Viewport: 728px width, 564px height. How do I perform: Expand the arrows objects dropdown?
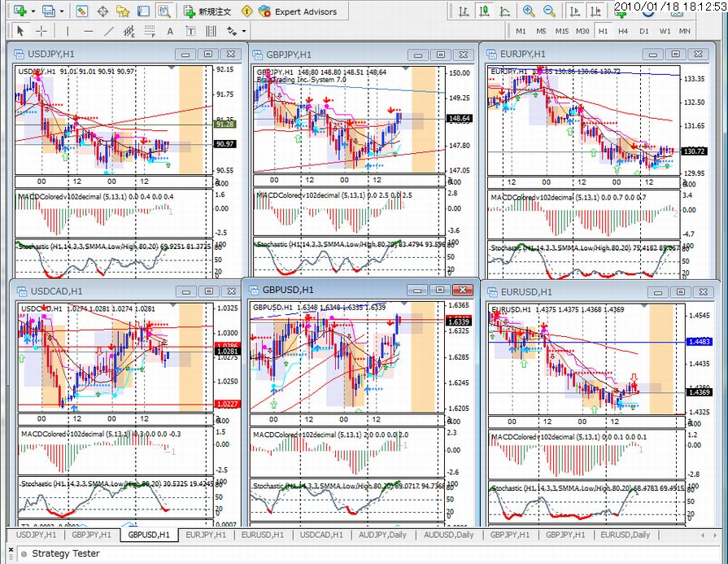[244, 32]
